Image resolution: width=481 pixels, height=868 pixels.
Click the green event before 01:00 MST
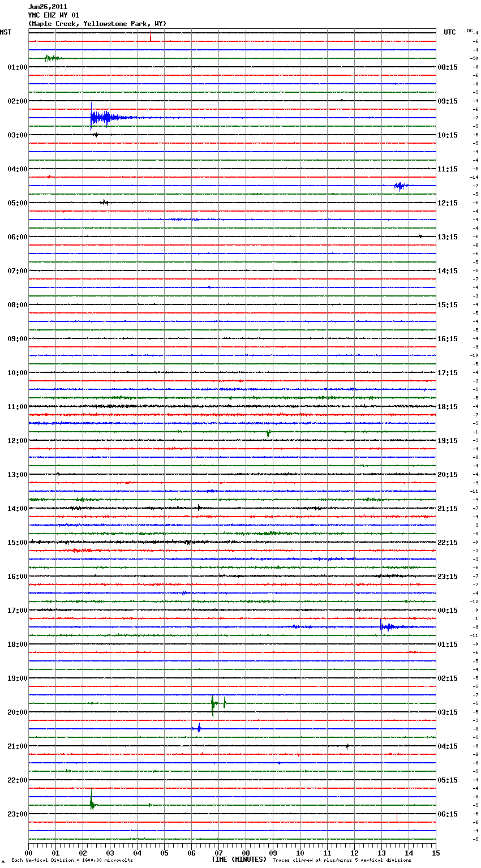(x=52, y=58)
